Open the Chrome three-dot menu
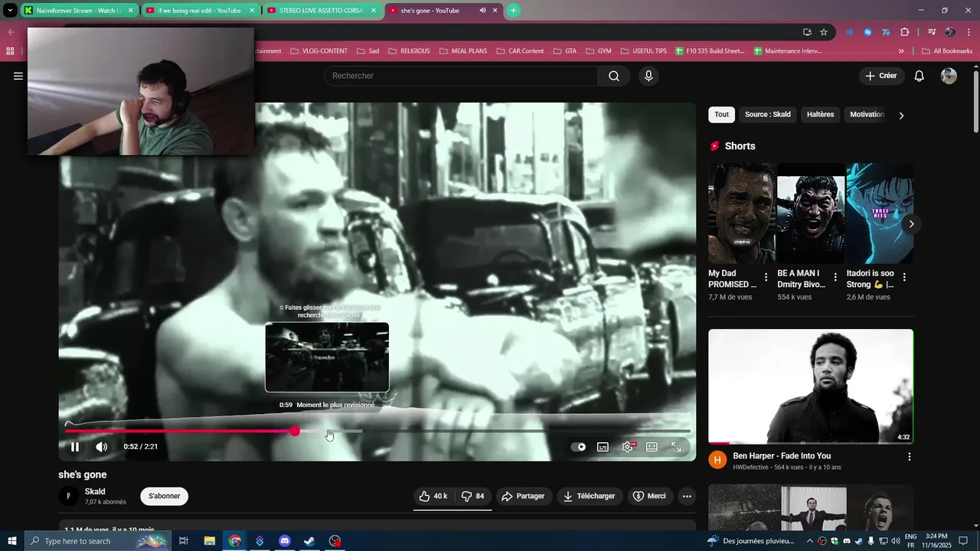This screenshot has height=551, width=980. click(x=969, y=32)
